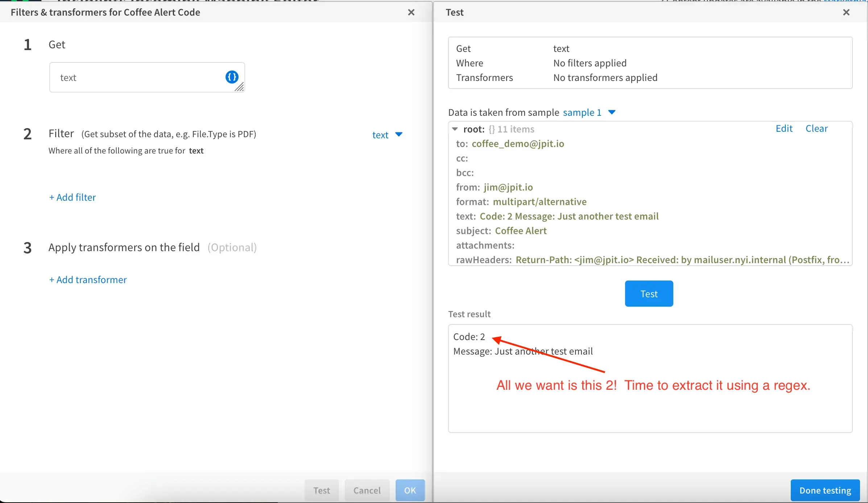Viewport: 868px width, 503px height.
Task: Click the Test button to run test
Action: click(649, 293)
